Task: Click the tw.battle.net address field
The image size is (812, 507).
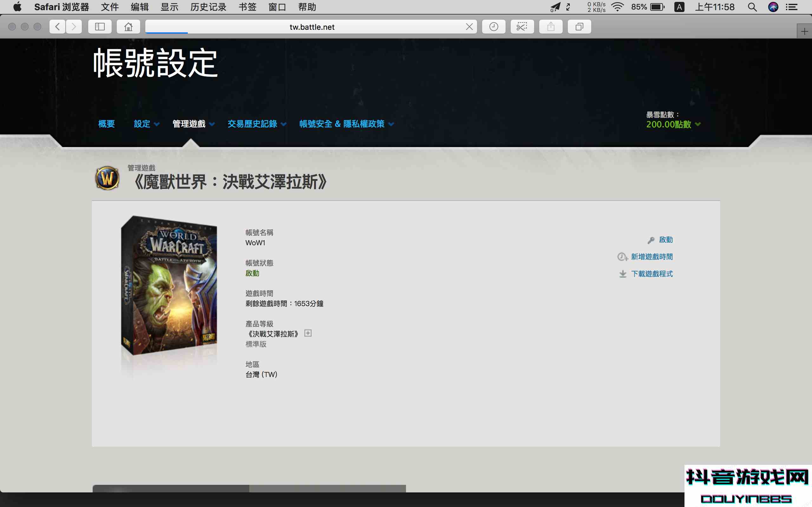Action: [x=312, y=27]
